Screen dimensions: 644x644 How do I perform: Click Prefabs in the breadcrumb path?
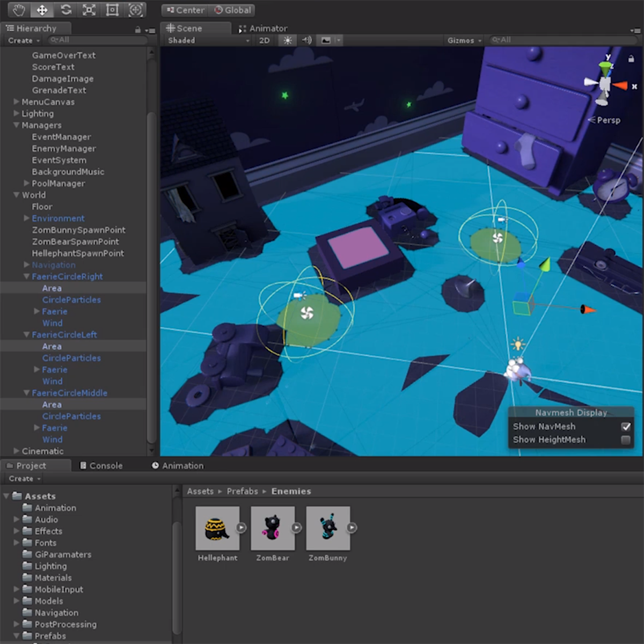click(242, 491)
